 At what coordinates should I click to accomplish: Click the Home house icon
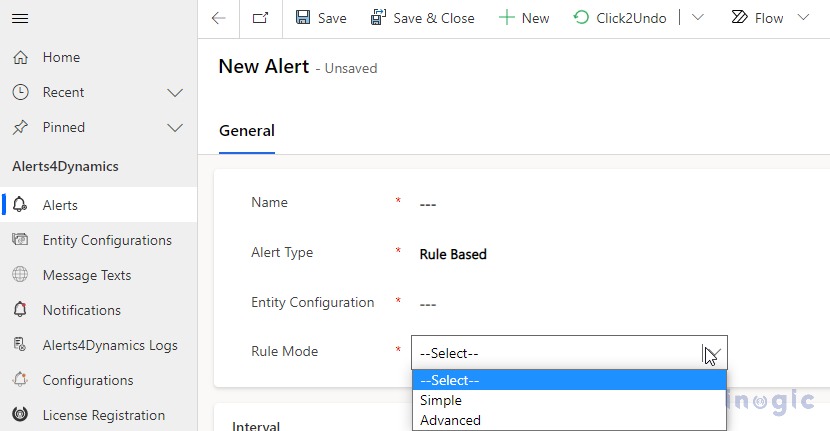point(20,57)
